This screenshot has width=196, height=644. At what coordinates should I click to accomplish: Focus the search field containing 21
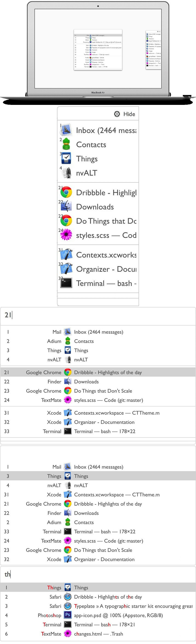[98, 315]
